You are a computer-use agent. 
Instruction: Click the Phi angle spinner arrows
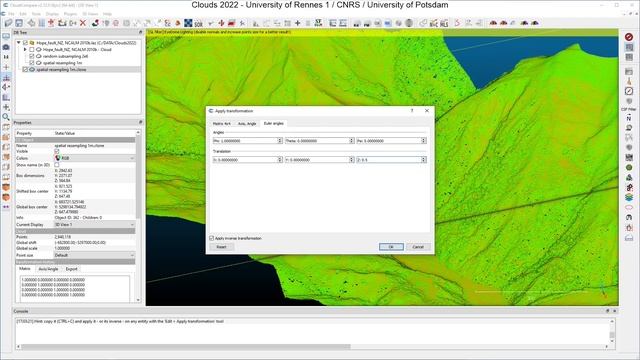(x=280, y=140)
